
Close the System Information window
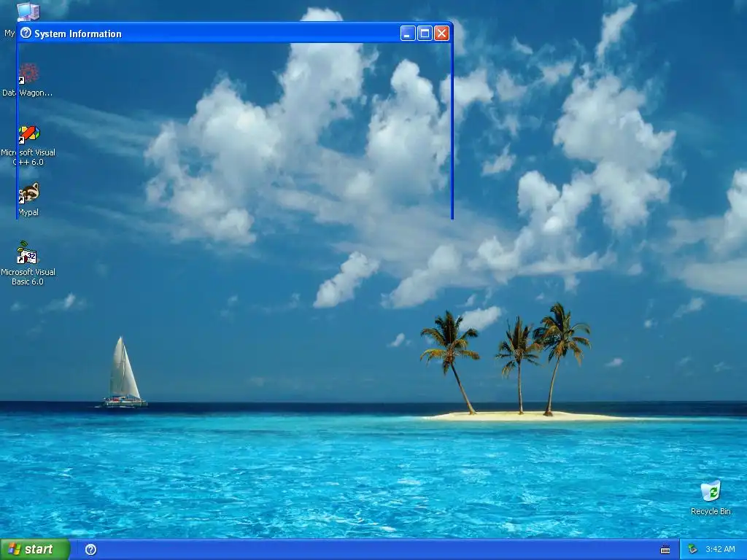pos(441,34)
